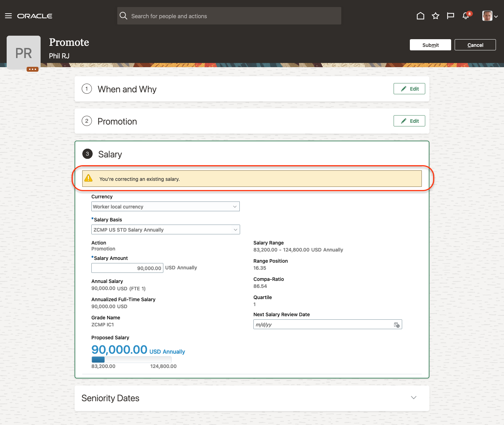
Task: Focus the Next Salary Review Date field
Action: [322, 325]
